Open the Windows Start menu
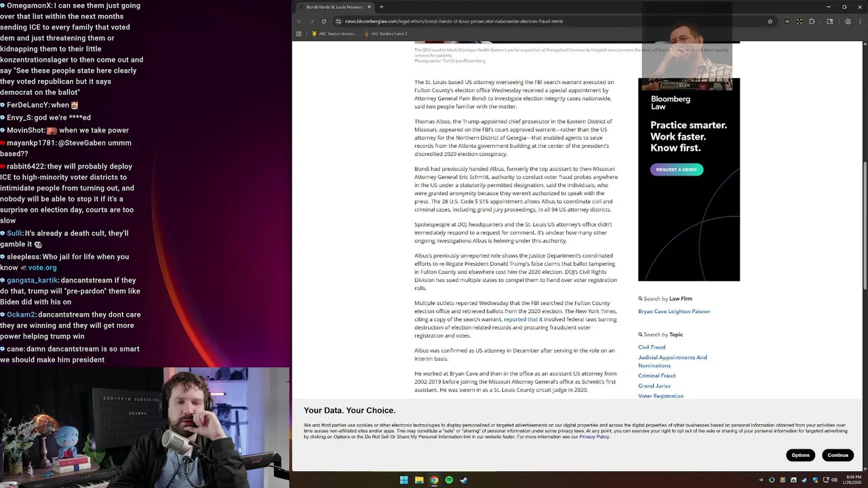The height and width of the screenshot is (488, 868). pos(404,480)
